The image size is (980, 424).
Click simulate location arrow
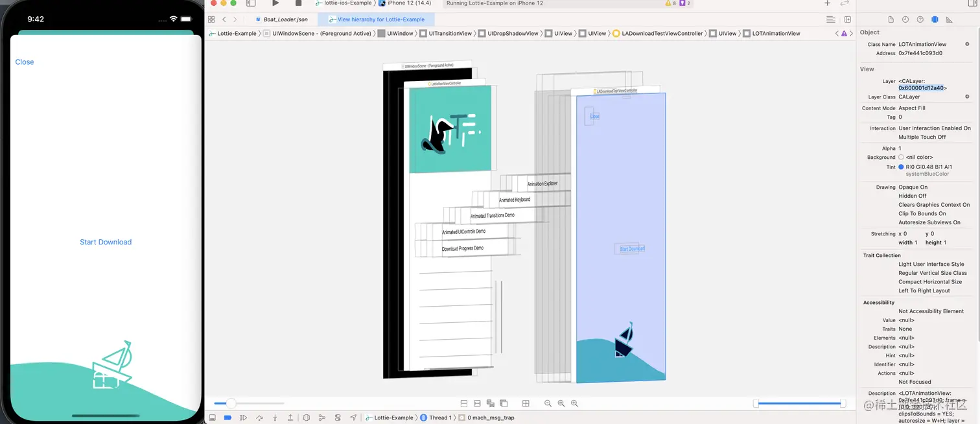pos(353,418)
